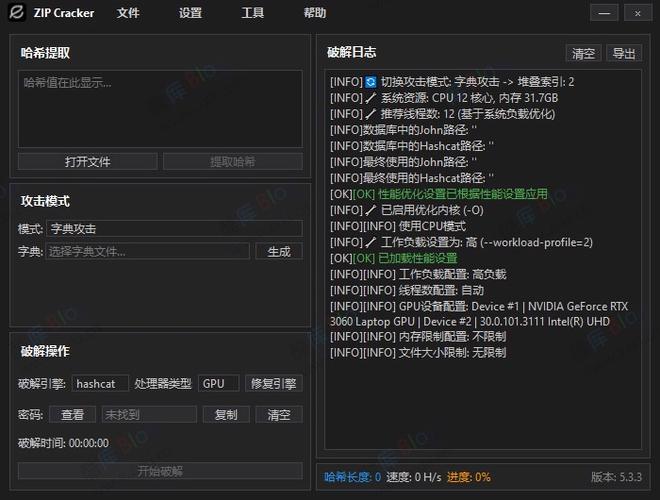
Task: Click the 版本: 5.3.3 version text
Action: tap(616, 477)
